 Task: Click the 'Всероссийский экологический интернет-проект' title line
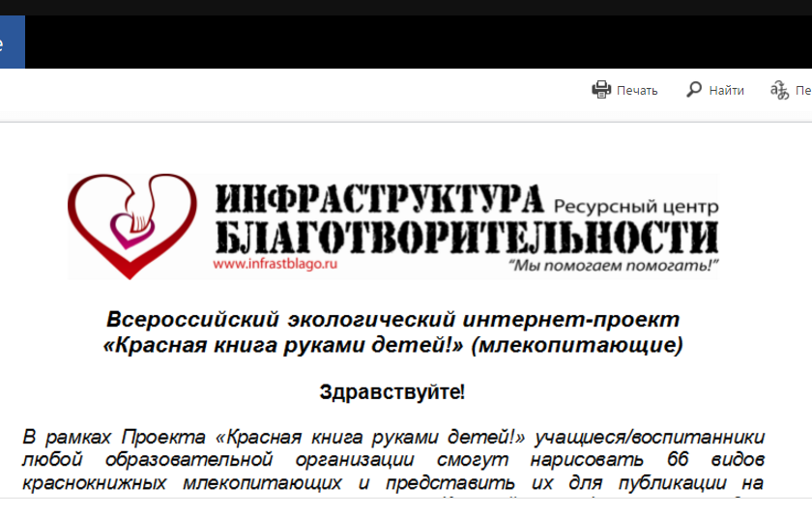[392, 320]
